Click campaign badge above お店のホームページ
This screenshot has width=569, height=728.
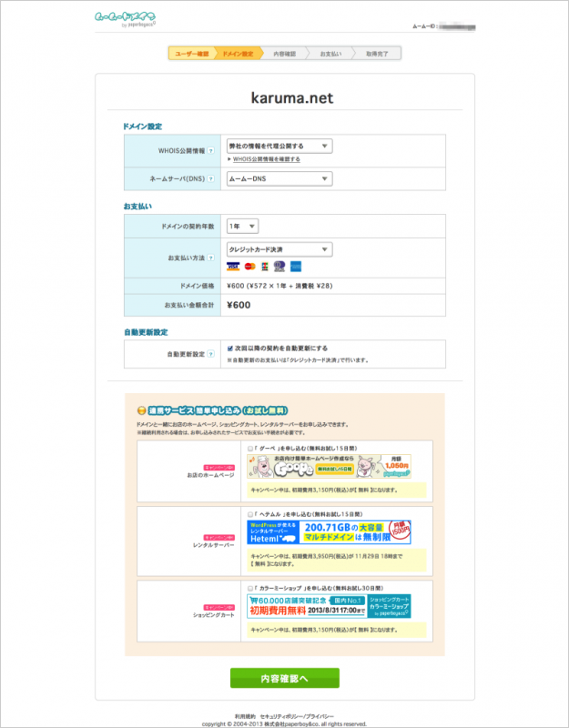tap(218, 467)
